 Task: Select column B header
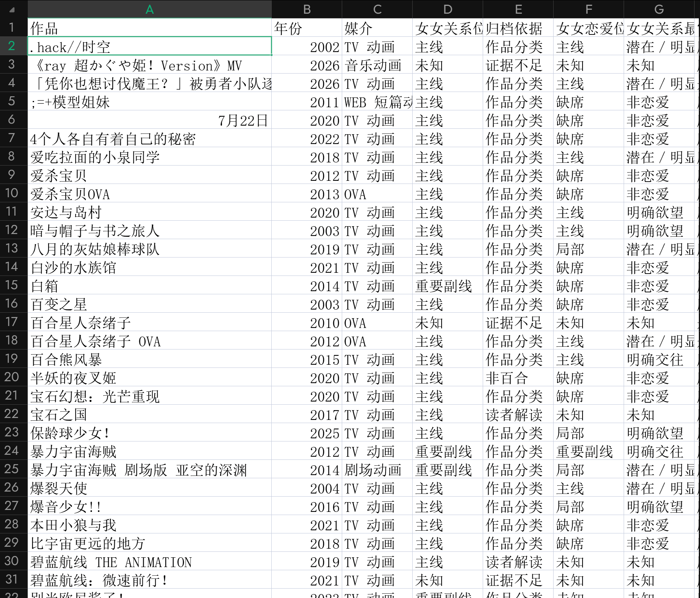click(307, 9)
